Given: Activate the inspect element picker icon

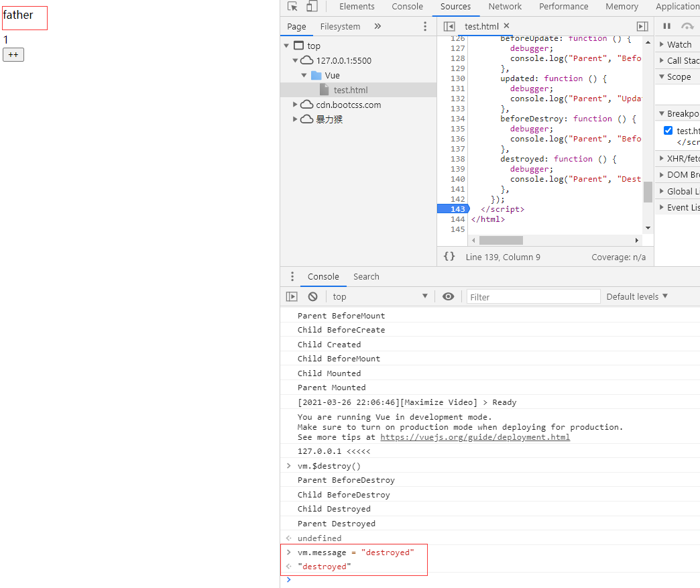Looking at the screenshot, I should tap(292, 6).
